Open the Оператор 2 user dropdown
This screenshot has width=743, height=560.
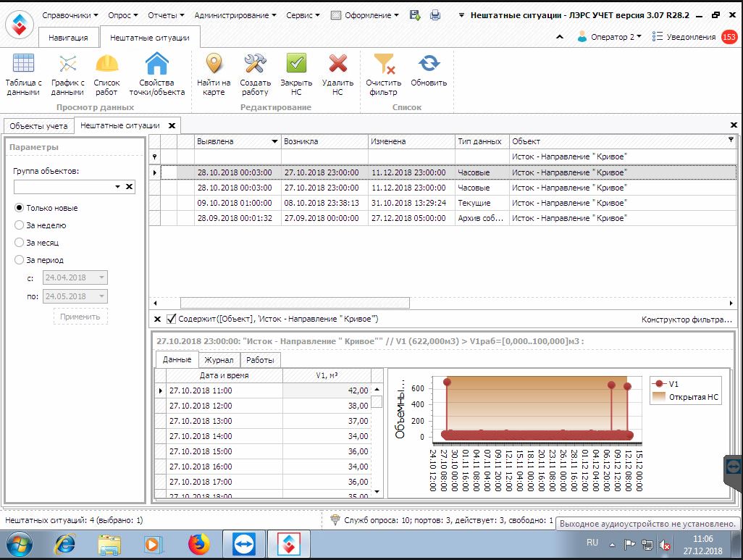[x=609, y=37]
